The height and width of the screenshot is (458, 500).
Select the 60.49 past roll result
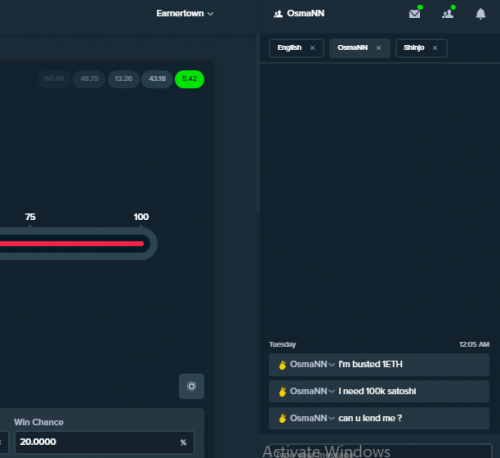(54, 79)
